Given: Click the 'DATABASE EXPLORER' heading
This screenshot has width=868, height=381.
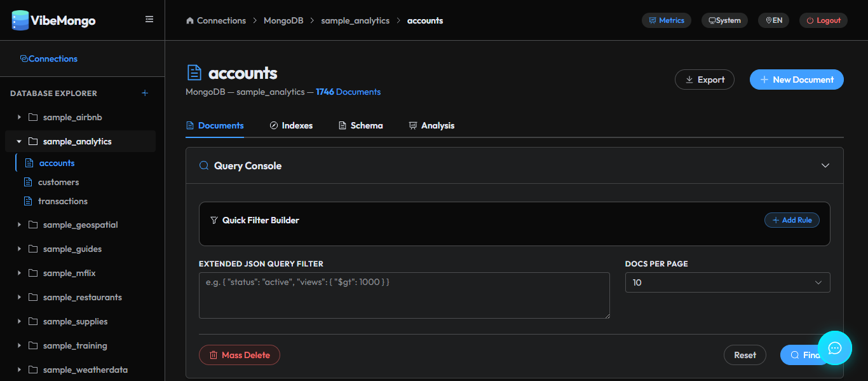Looking at the screenshot, I should [x=53, y=93].
